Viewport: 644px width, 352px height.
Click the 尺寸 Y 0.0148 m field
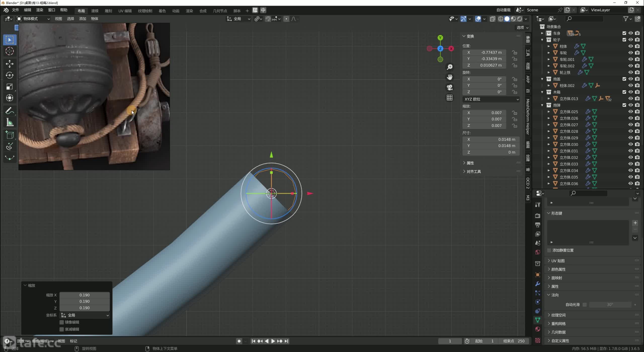pos(491,146)
